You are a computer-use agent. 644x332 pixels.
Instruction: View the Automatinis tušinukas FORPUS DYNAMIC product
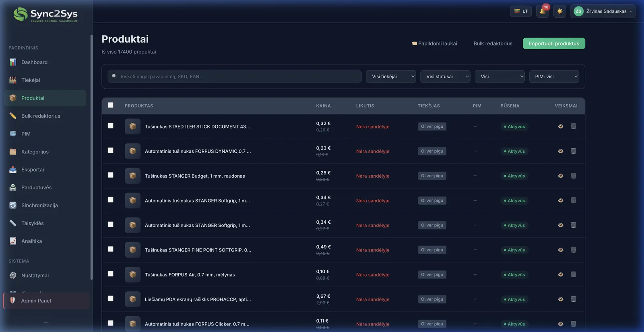point(560,151)
